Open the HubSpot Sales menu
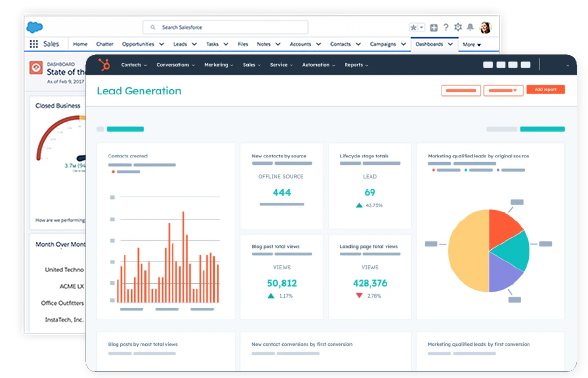 tap(252, 65)
